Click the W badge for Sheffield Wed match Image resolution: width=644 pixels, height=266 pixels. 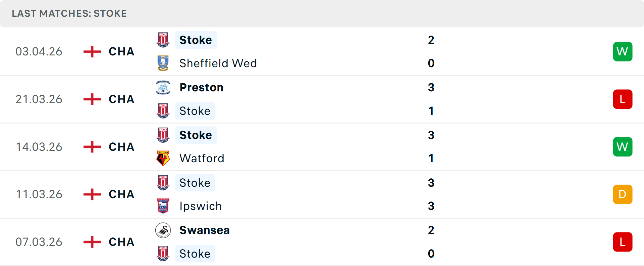click(x=622, y=52)
